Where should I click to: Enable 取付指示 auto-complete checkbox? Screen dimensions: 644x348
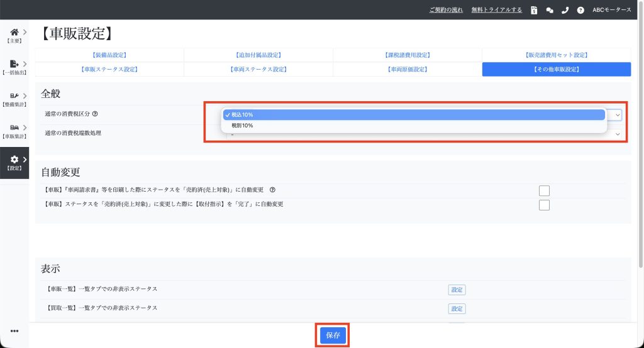coord(544,205)
